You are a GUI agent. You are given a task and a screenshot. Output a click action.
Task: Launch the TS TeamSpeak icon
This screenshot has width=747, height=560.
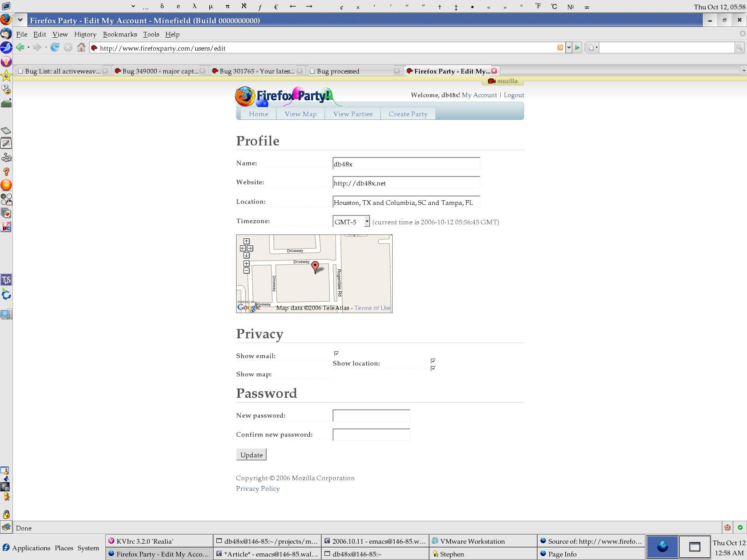point(6,280)
